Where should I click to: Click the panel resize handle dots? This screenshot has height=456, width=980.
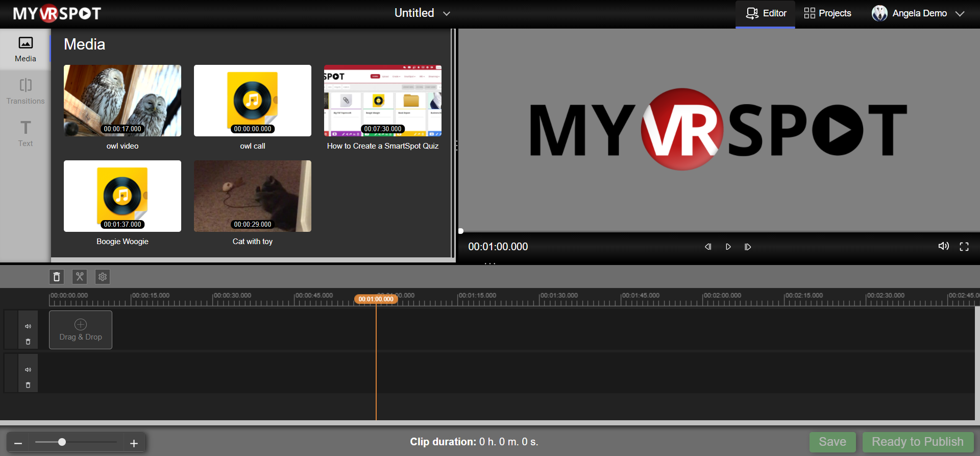(457, 146)
